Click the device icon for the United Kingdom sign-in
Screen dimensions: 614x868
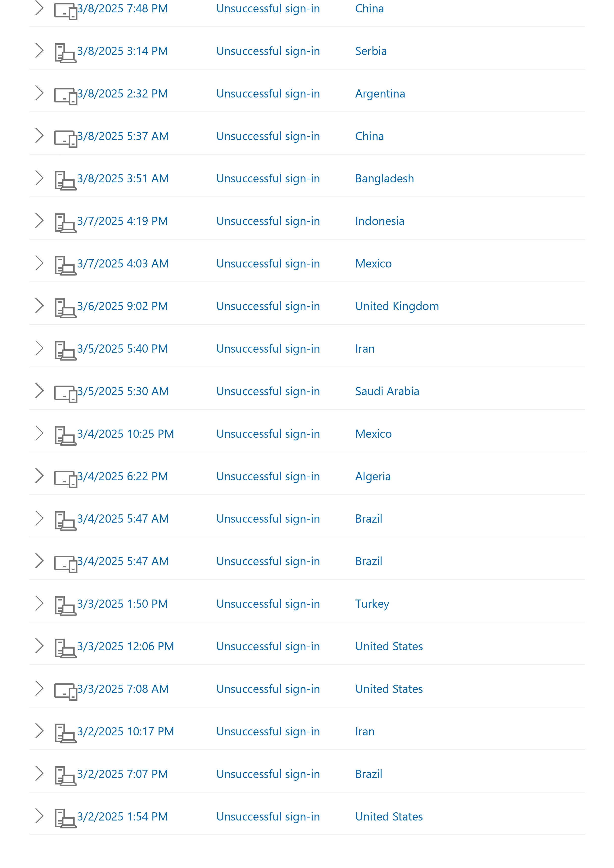point(65,308)
